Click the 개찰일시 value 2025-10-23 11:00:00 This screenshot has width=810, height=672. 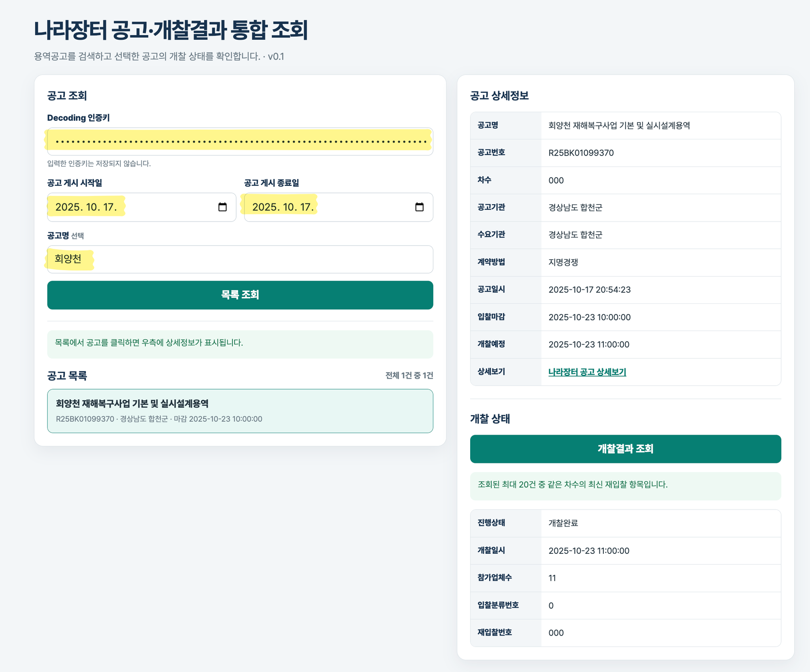pos(589,550)
